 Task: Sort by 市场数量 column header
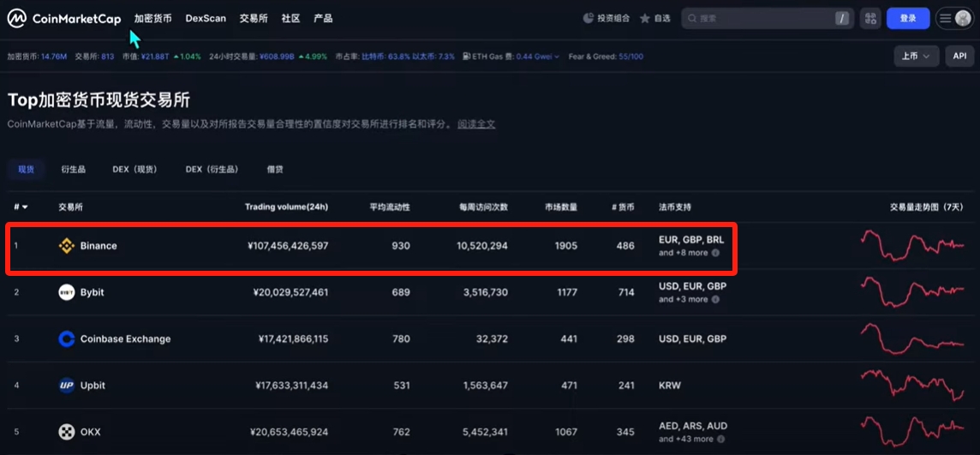561,207
